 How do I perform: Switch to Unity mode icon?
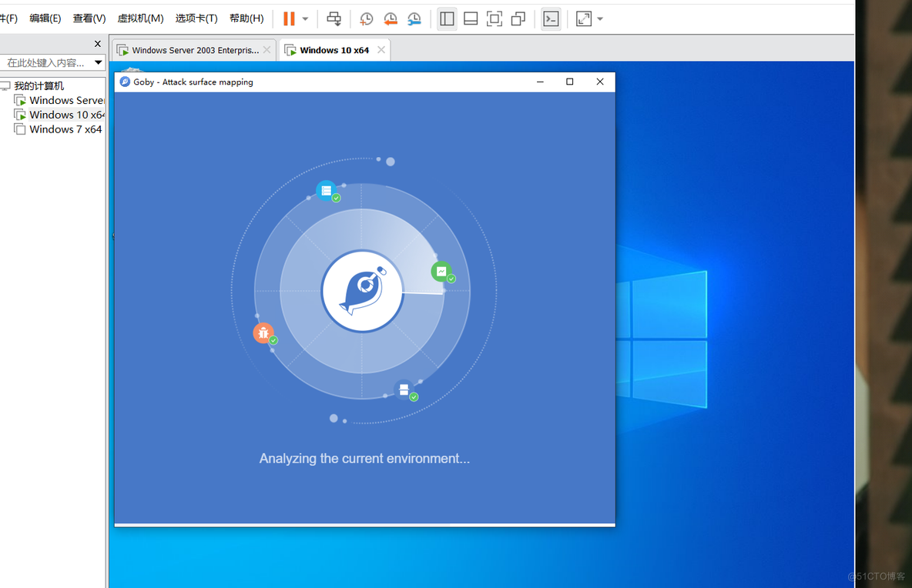point(518,18)
